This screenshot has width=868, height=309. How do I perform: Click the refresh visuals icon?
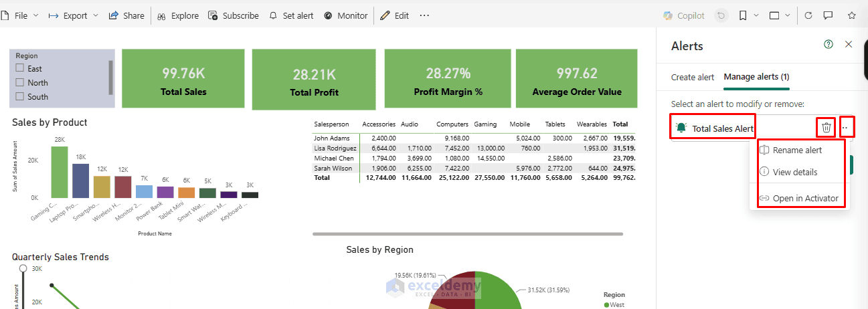click(x=808, y=15)
